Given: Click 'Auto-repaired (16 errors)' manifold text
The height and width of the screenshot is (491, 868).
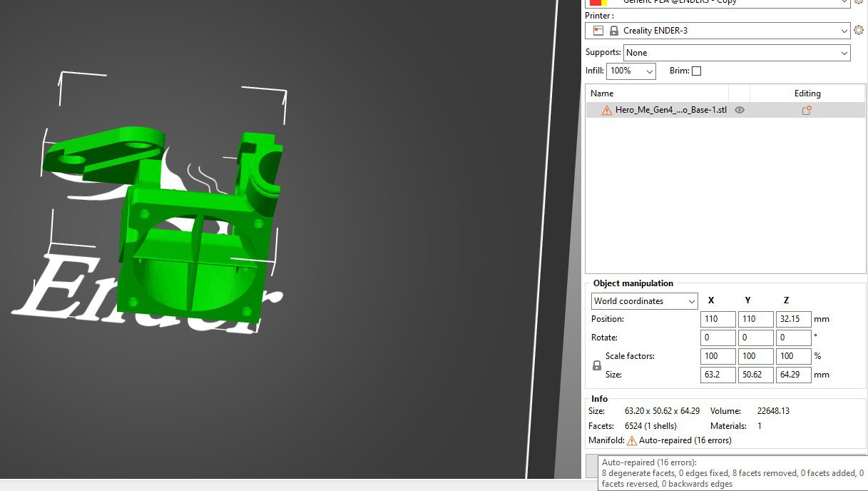Looking at the screenshot, I should coord(685,441).
